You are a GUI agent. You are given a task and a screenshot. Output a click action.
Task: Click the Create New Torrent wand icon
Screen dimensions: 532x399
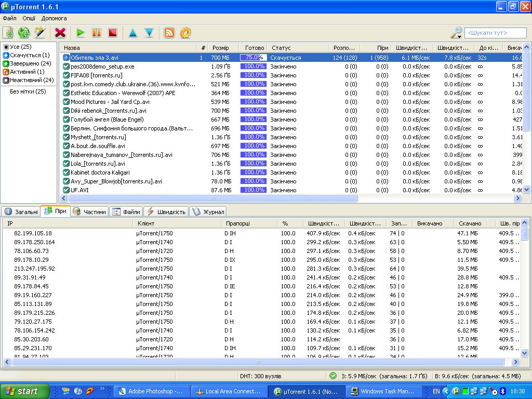coord(40,33)
